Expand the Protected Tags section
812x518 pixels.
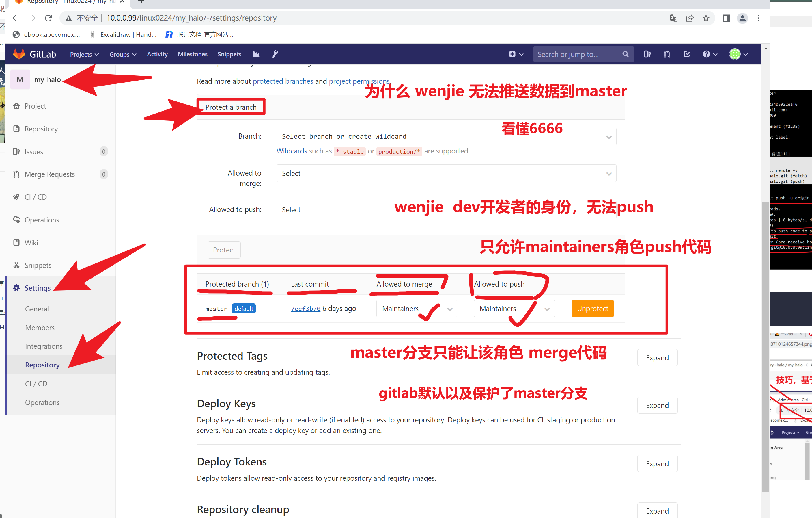[x=657, y=358]
